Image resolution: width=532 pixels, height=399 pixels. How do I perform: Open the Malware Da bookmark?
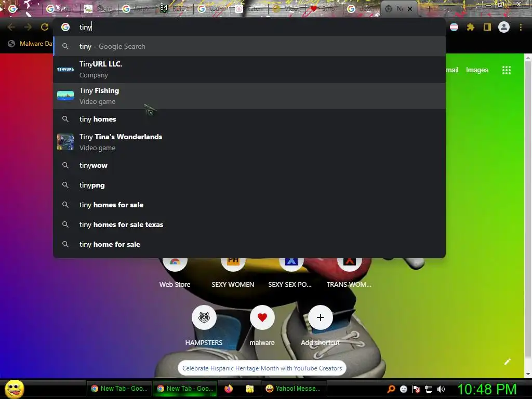point(30,44)
